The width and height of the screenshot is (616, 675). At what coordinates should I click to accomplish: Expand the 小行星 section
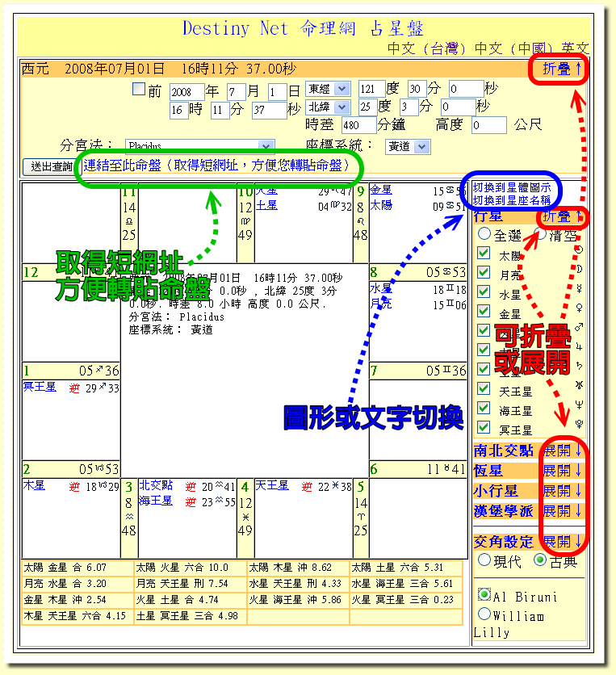tap(562, 491)
